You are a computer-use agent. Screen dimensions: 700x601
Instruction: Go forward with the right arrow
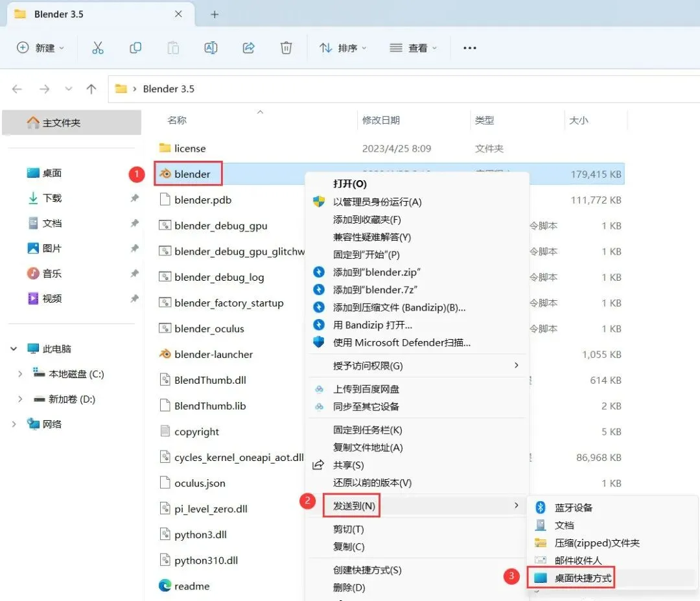pos(44,89)
